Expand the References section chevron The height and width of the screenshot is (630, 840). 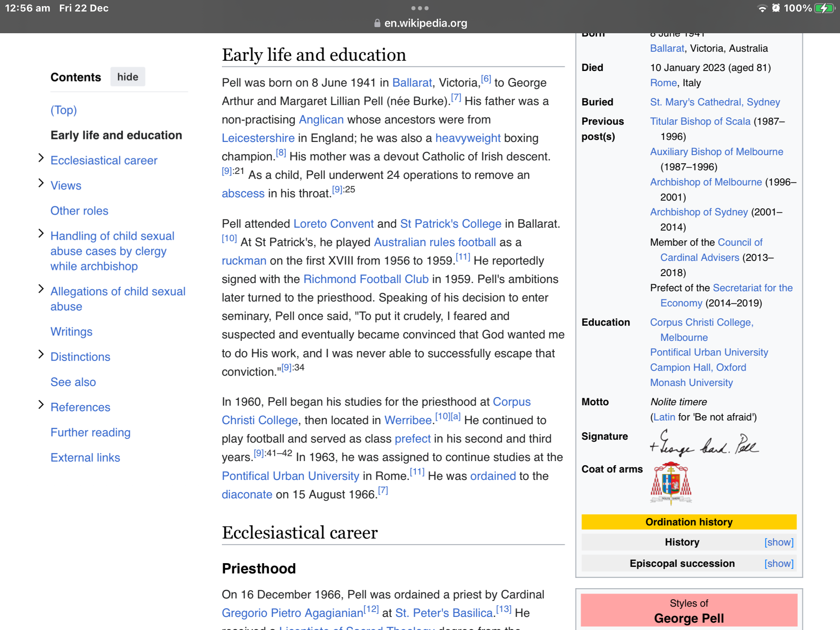tap(41, 405)
